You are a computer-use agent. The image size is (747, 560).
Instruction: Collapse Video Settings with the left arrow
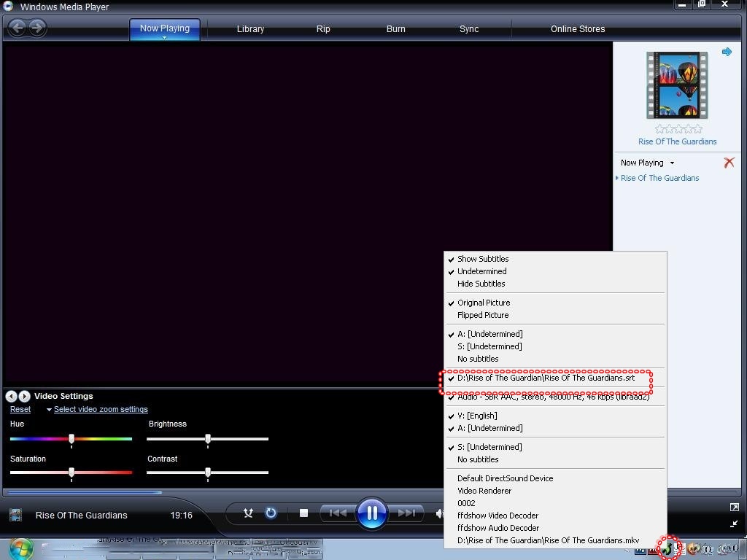(x=11, y=396)
